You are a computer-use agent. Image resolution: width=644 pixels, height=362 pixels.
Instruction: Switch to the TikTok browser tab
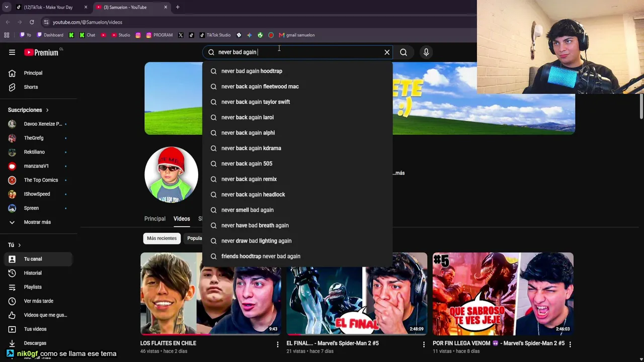click(x=51, y=7)
